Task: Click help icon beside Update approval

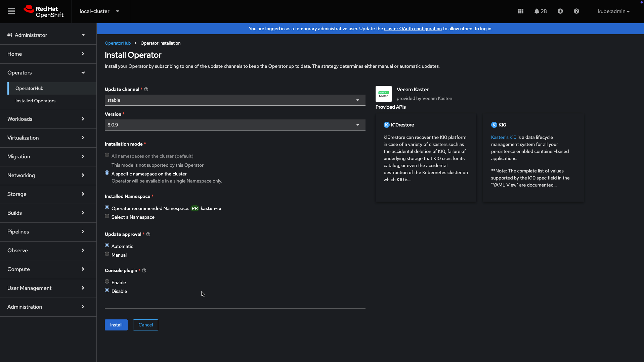Action: (148, 235)
